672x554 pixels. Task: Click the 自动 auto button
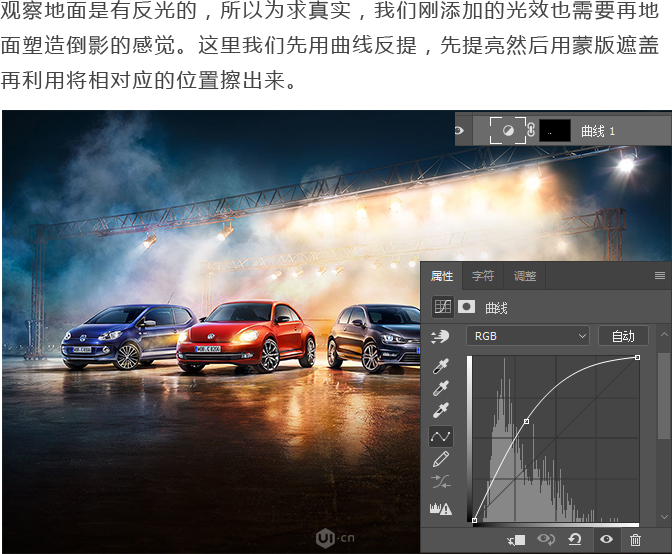[x=623, y=336]
